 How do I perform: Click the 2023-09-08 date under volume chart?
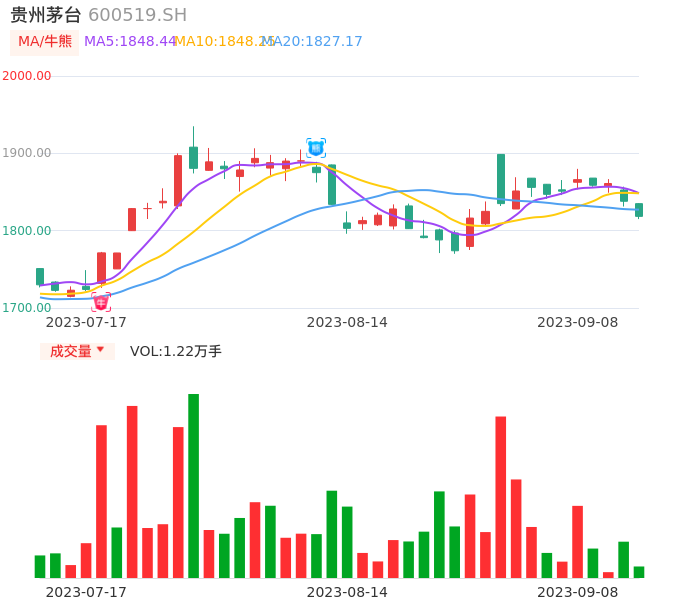pos(578,592)
